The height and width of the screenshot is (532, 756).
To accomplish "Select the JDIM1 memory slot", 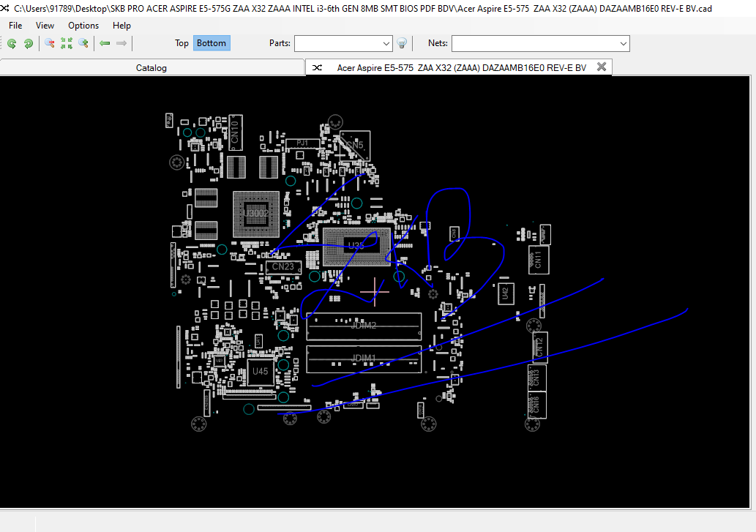I will point(364,359).
